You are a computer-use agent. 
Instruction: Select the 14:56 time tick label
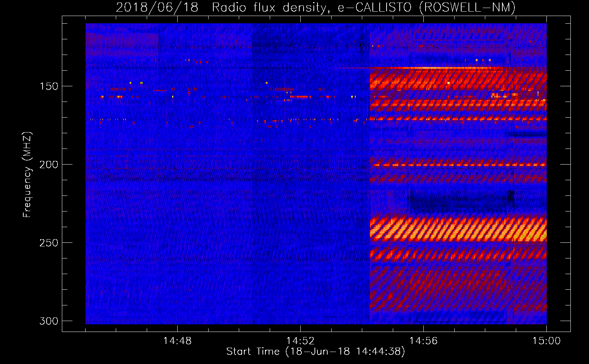(x=423, y=341)
